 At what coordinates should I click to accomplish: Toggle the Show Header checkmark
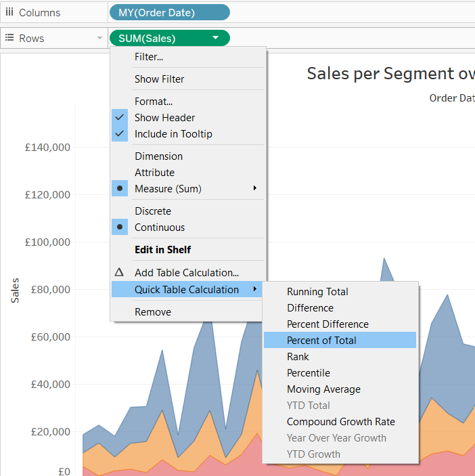(x=120, y=118)
